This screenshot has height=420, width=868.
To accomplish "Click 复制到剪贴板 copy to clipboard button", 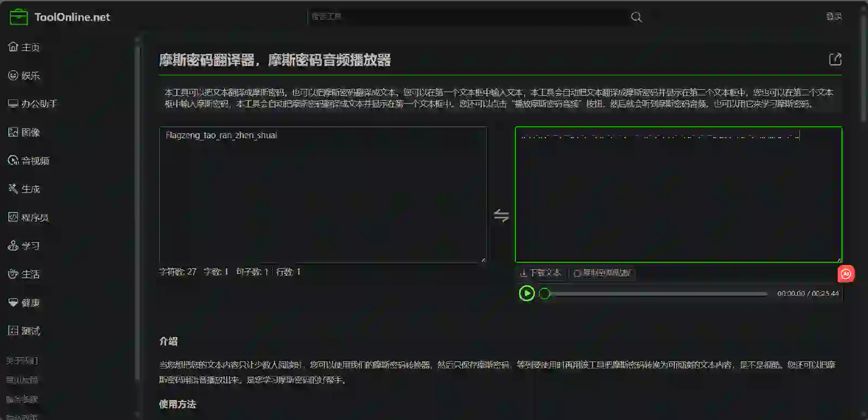I will click(x=602, y=273).
